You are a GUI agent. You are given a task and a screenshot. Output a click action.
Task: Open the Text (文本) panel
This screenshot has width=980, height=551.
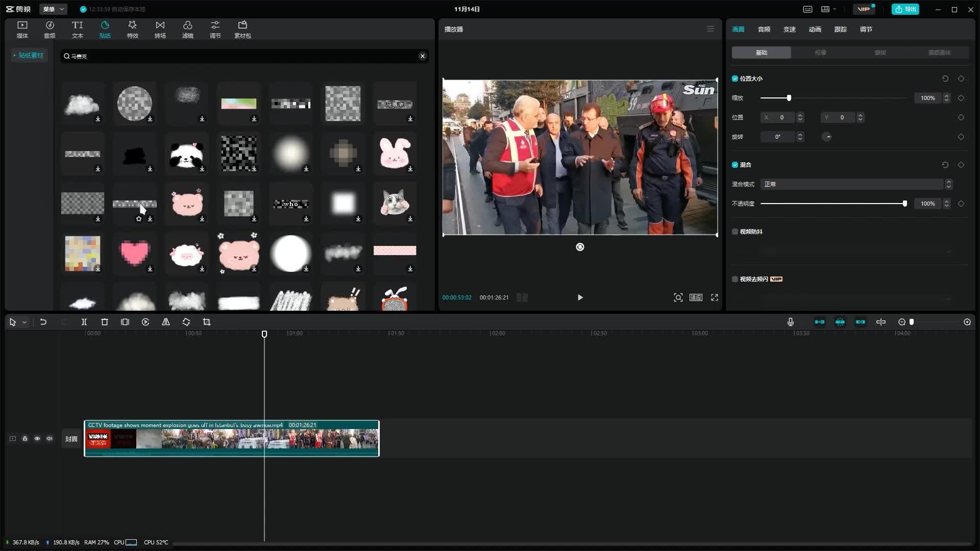77,30
